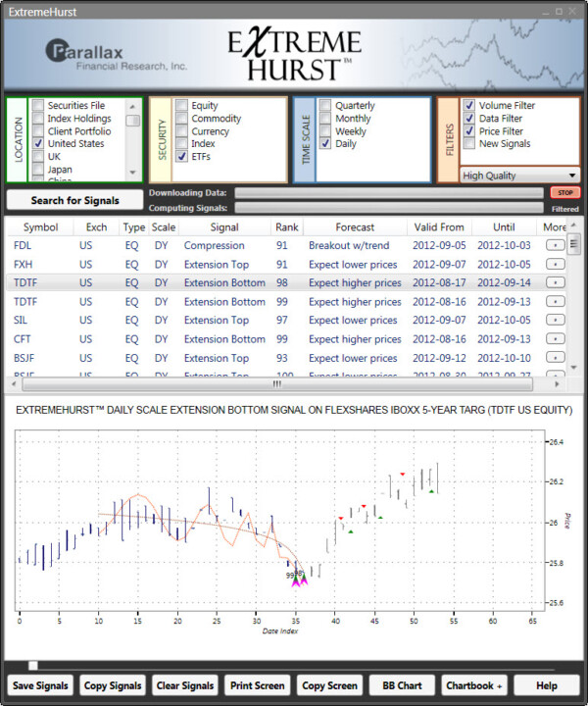Open More button for TDTF rank 98 row
The image size is (588, 706).
[x=555, y=282]
